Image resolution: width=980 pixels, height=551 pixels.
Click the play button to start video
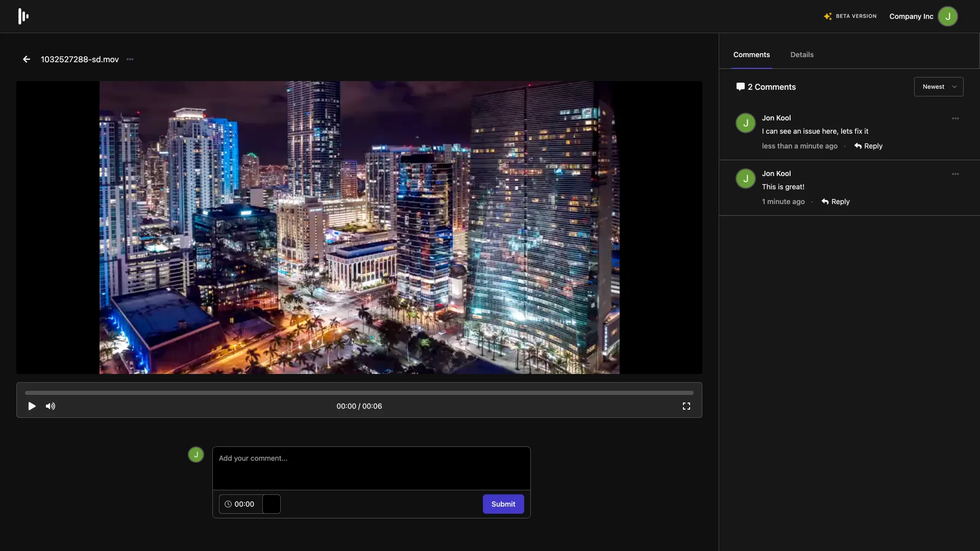[32, 406]
